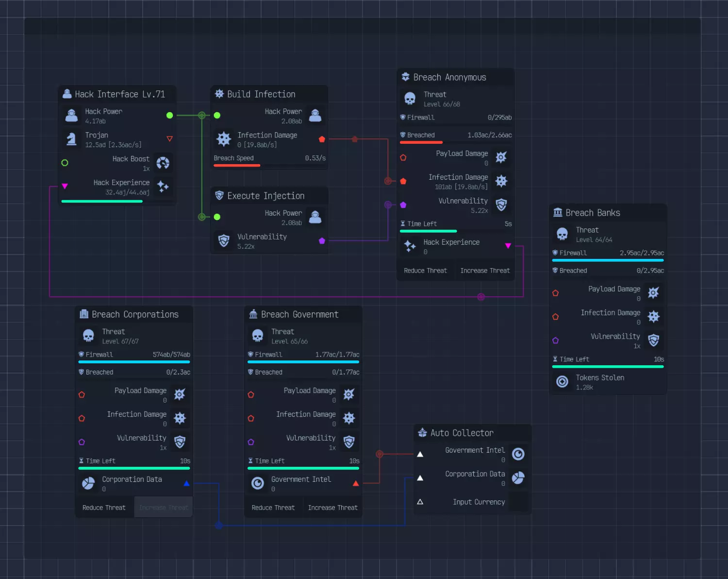This screenshot has height=579, width=728.
Task: Click the Payload Damage input port in Breach Anonymous
Action: coord(403,157)
